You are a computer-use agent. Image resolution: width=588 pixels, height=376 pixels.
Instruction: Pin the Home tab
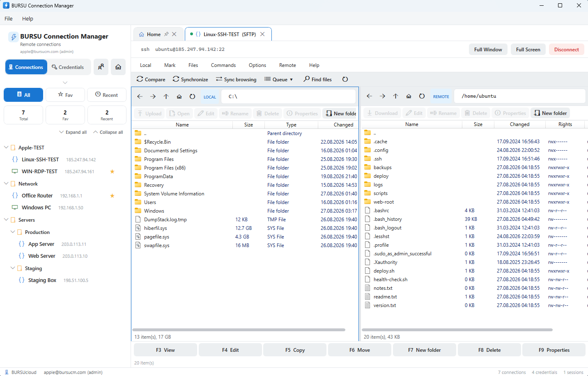(166, 34)
